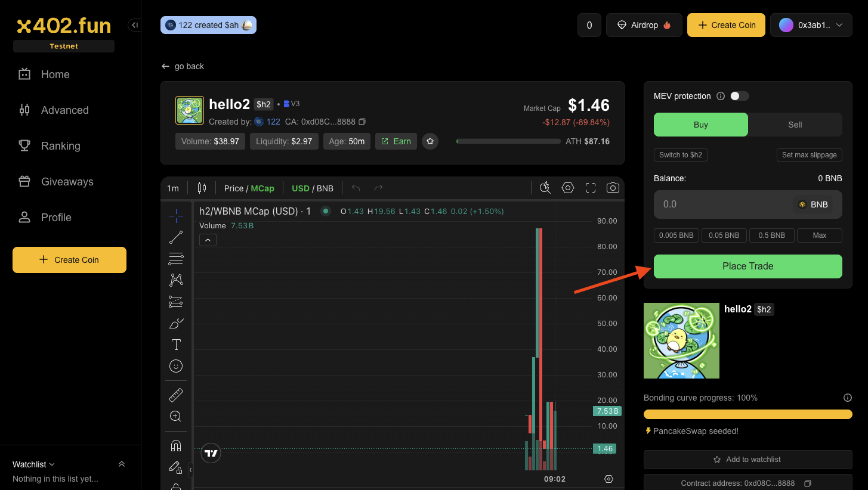Switch chart currency to BNB
The height and width of the screenshot is (490, 868).
[325, 188]
